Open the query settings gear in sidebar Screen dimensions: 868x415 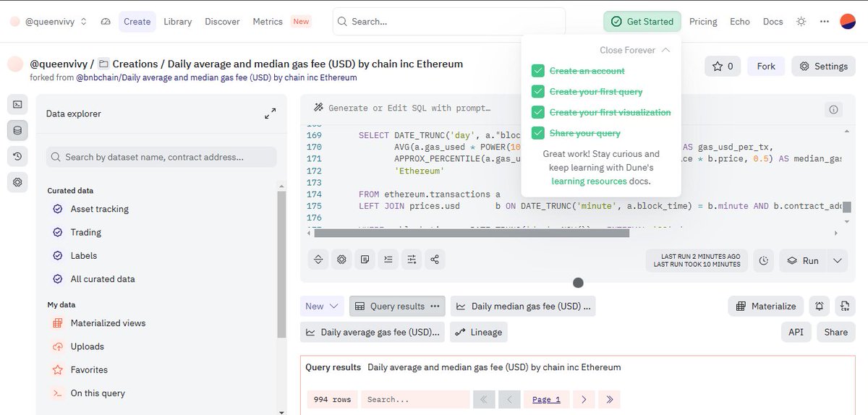(x=17, y=182)
